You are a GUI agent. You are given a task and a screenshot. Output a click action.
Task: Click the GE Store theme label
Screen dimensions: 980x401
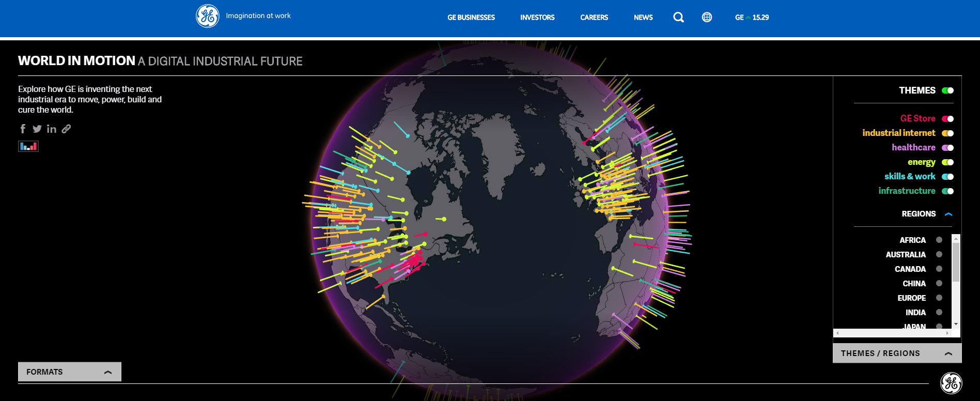918,118
